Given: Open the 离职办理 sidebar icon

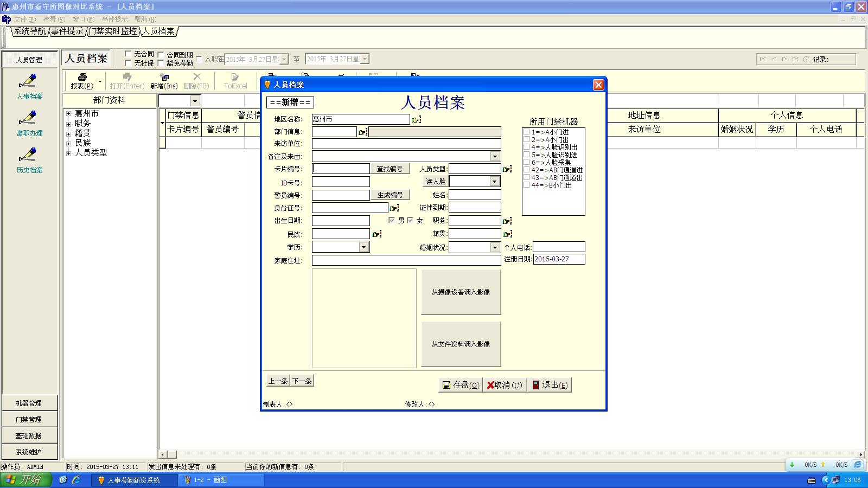Looking at the screenshot, I should pos(28,118).
